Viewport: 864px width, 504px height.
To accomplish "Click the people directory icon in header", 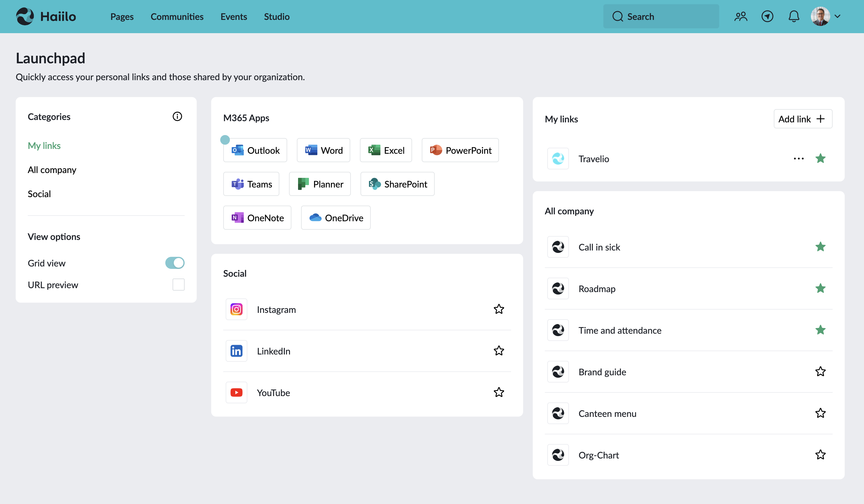I will 741,16.
